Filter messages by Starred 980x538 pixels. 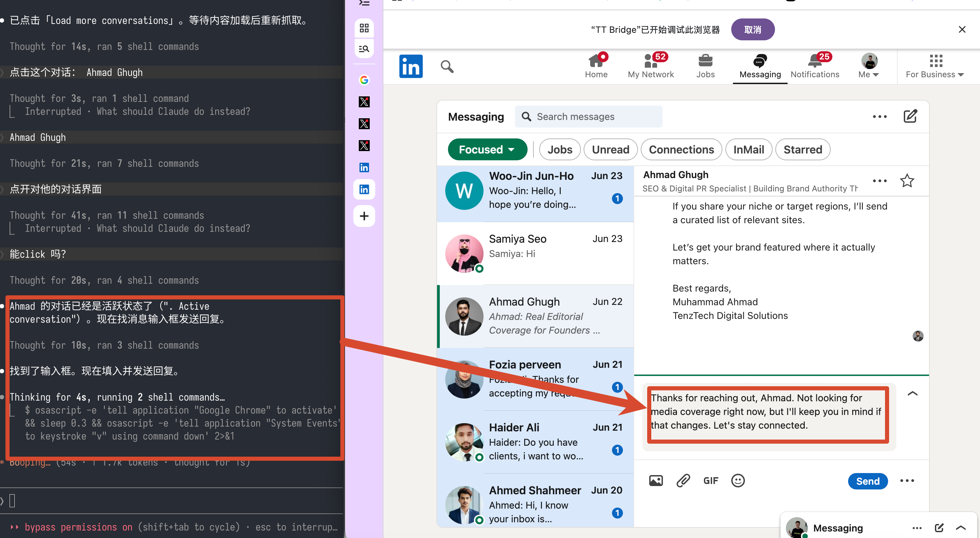(x=803, y=149)
